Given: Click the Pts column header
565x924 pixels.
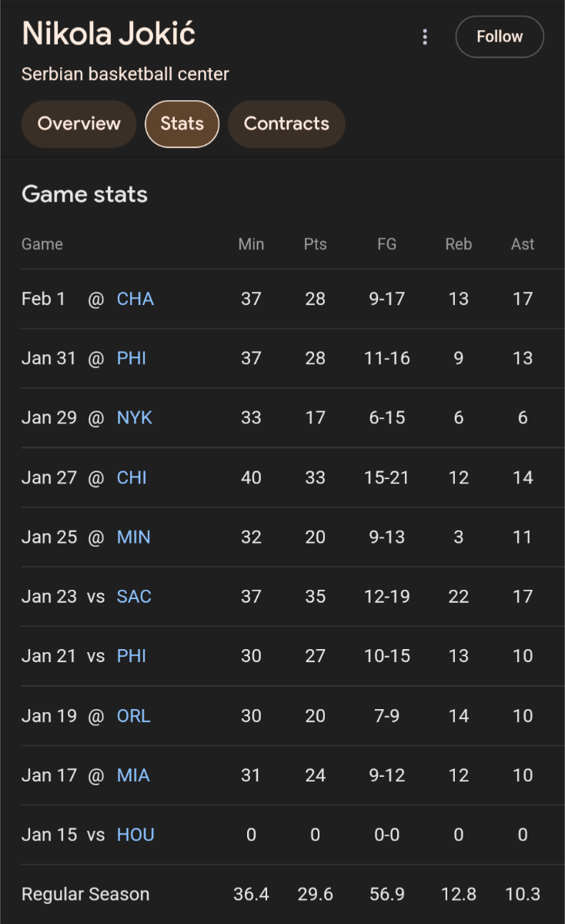Looking at the screenshot, I should (315, 244).
